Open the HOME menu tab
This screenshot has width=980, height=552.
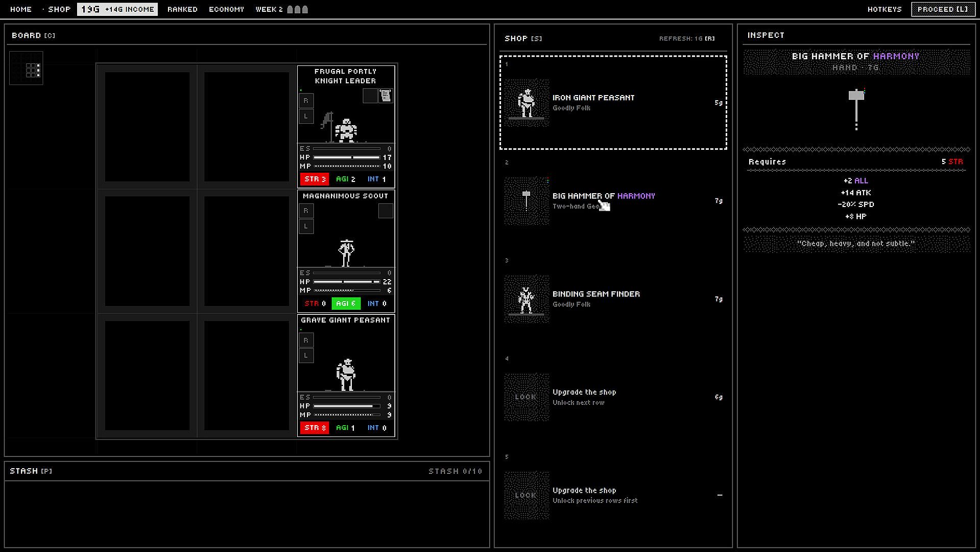point(21,9)
